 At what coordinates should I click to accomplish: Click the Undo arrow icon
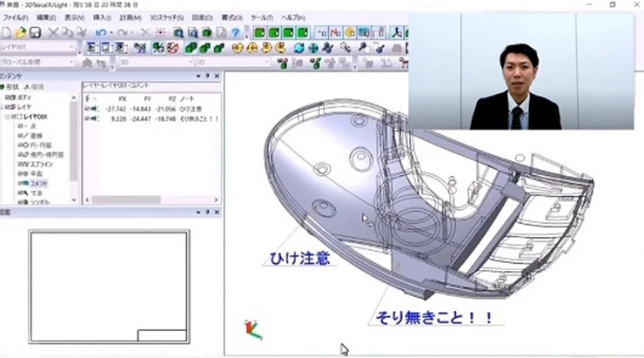coord(101,33)
